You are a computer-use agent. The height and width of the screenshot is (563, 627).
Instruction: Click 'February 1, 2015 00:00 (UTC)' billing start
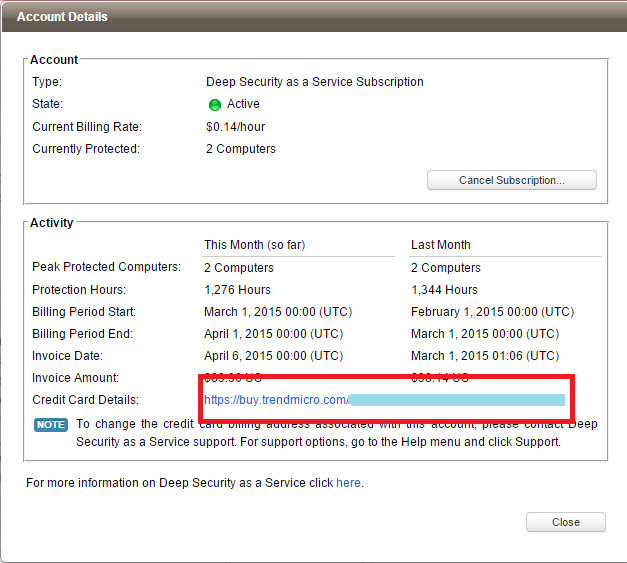[x=493, y=311]
